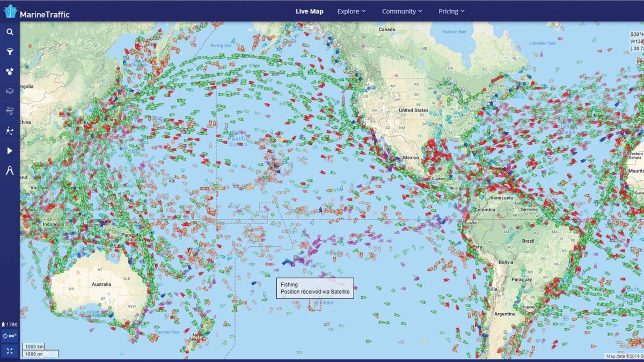
Task: Click the Map data attribution link
Action: tap(624, 356)
